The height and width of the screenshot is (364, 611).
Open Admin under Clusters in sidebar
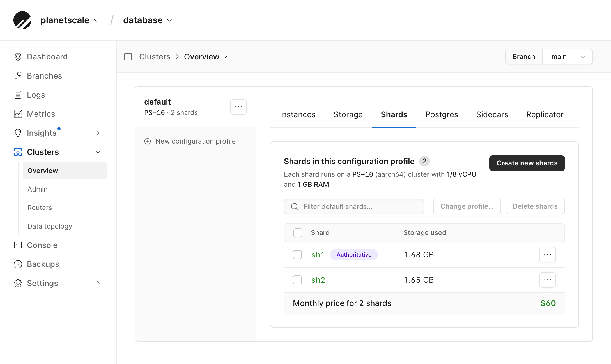click(x=38, y=189)
